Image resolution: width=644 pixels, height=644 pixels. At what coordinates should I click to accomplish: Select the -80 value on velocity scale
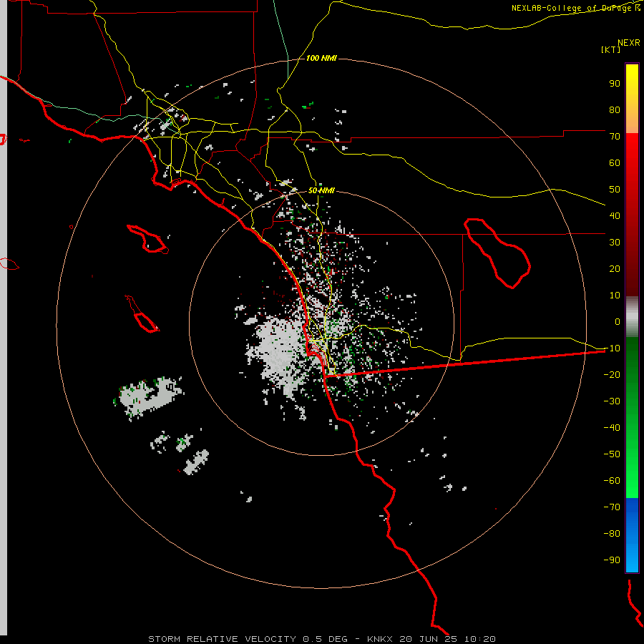(x=612, y=534)
